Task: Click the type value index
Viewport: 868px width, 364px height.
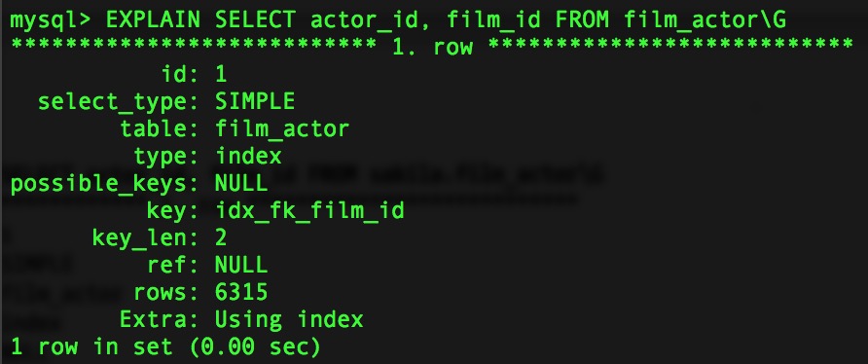Action: coord(248,156)
